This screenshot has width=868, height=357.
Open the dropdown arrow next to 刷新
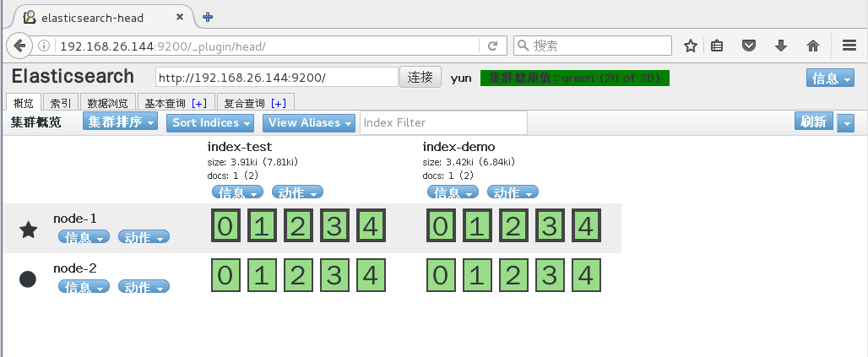pos(845,122)
